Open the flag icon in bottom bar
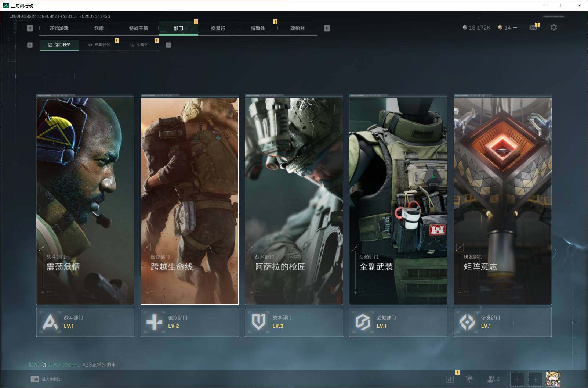This screenshot has width=588, height=388. [x=469, y=379]
